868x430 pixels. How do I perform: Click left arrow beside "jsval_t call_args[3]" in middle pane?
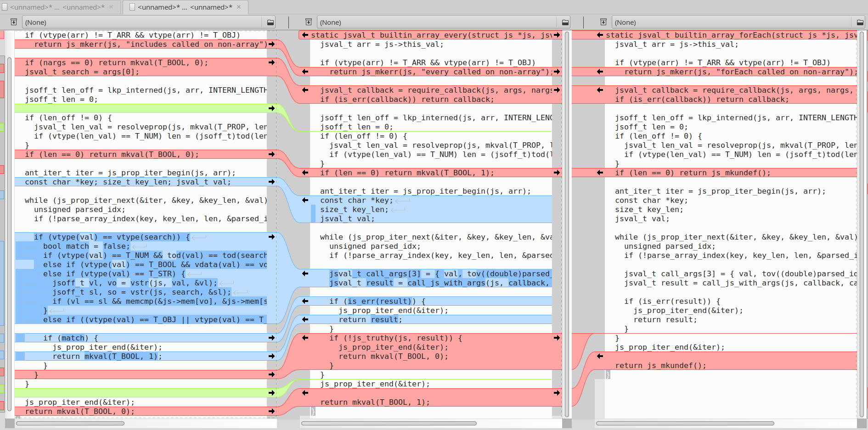click(x=305, y=274)
